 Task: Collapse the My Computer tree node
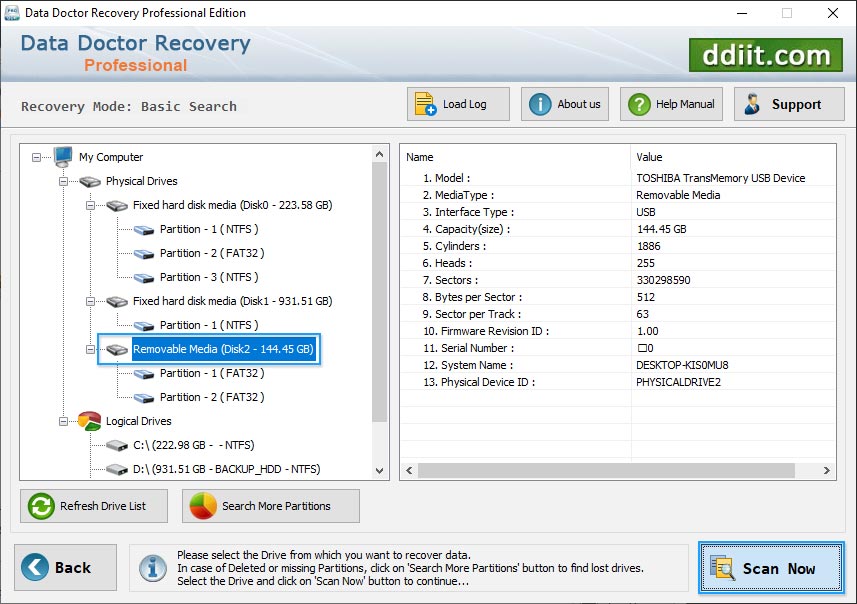tap(36, 157)
